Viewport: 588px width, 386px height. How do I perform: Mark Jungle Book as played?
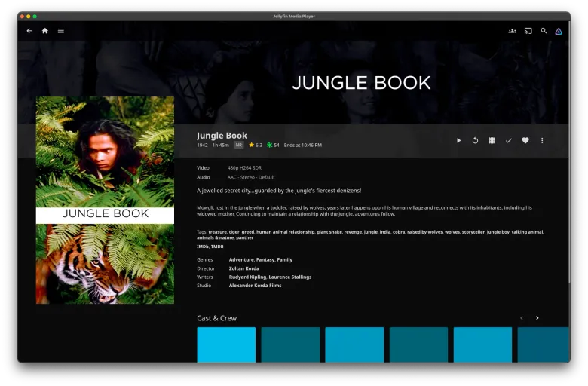[x=509, y=140]
